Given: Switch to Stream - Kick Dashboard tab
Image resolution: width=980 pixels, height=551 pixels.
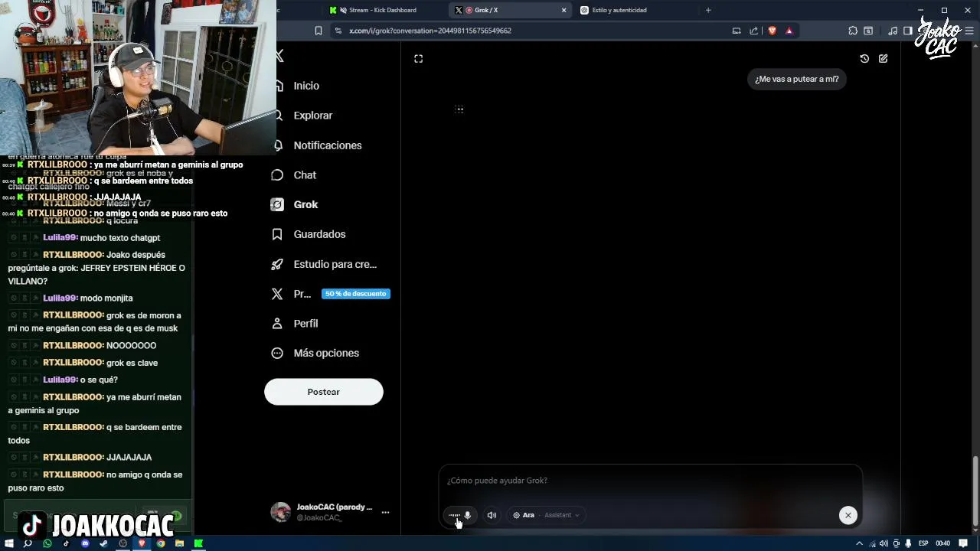Looking at the screenshot, I should pyautogui.click(x=381, y=10).
